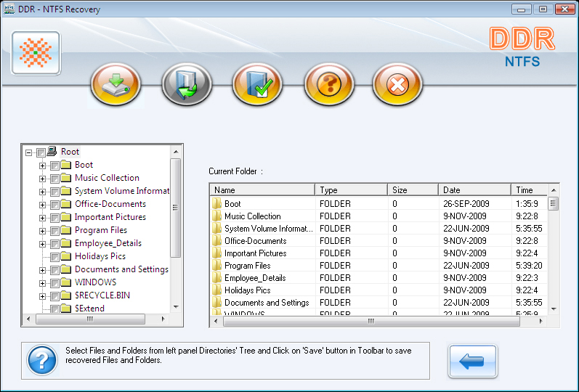Open Help with the question mark toolbar icon
The width and height of the screenshot is (579, 392).
coord(328,84)
